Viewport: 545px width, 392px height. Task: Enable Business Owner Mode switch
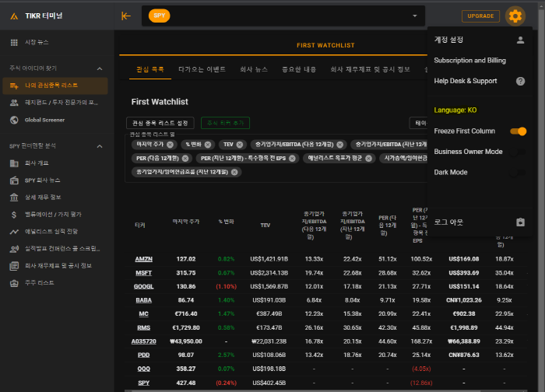519,152
